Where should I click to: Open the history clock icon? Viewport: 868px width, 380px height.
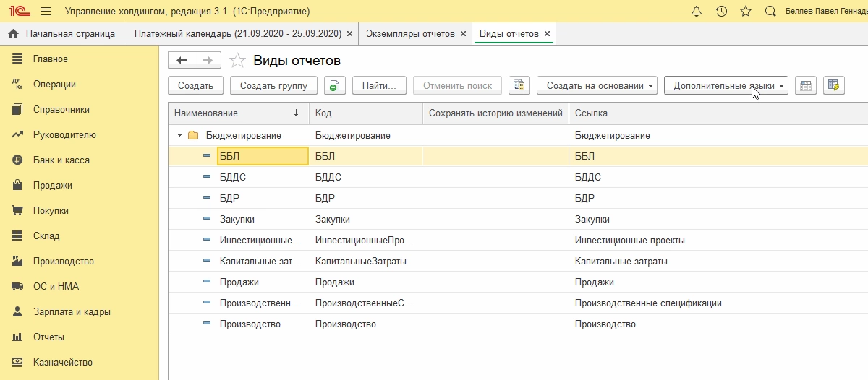(x=721, y=11)
